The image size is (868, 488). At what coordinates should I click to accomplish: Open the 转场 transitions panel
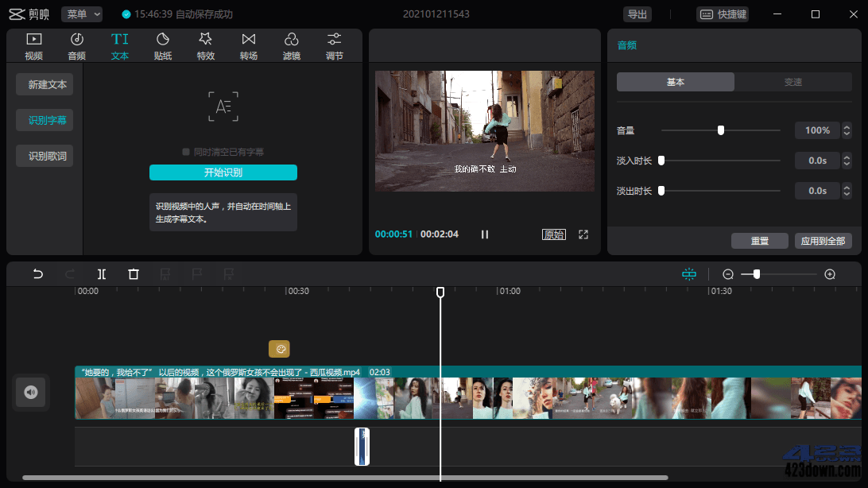click(x=248, y=45)
